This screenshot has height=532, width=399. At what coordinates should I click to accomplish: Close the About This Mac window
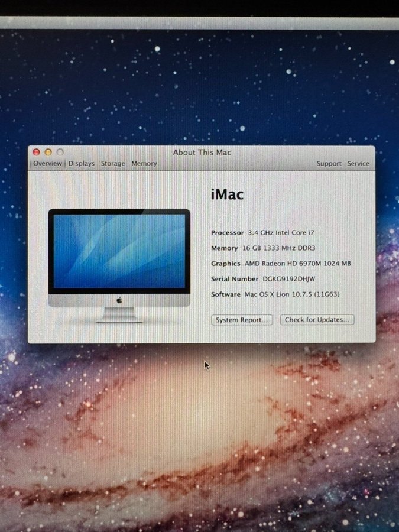(x=37, y=153)
